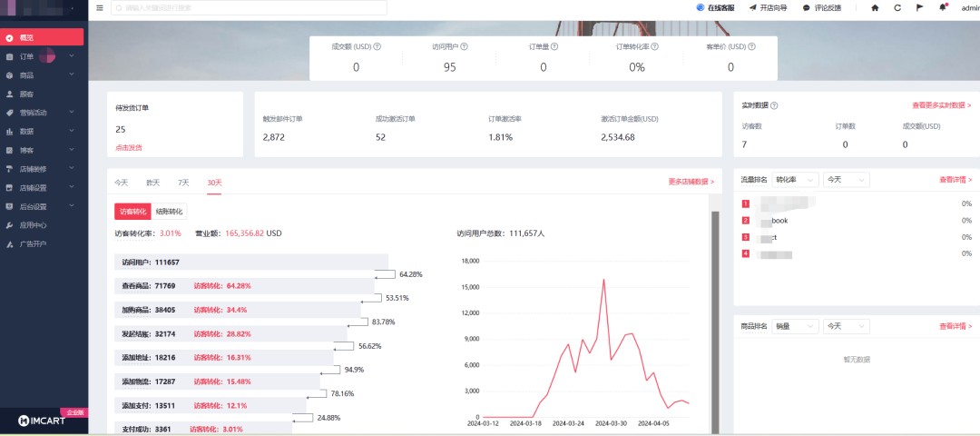Click the 店铺装修 paint roller icon
This screenshot has height=436, width=980.
[9, 169]
